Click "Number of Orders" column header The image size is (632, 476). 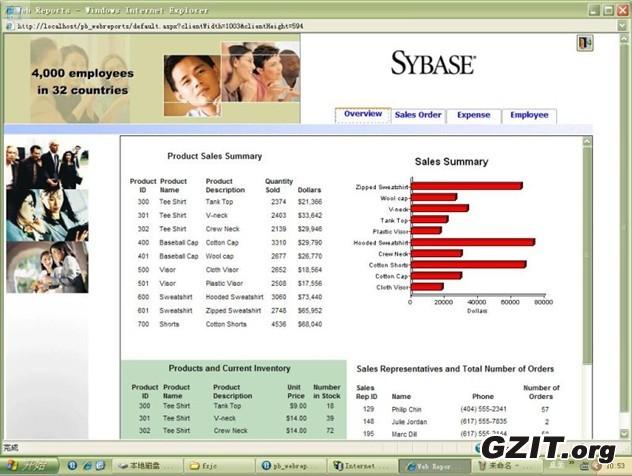coord(541,392)
